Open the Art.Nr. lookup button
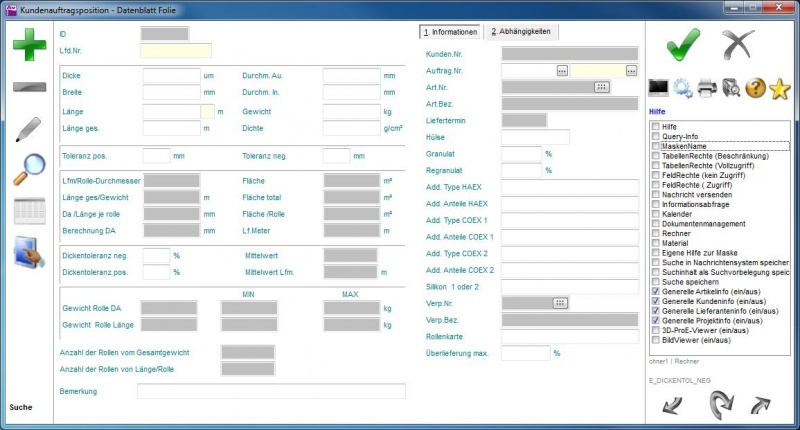 pos(601,87)
